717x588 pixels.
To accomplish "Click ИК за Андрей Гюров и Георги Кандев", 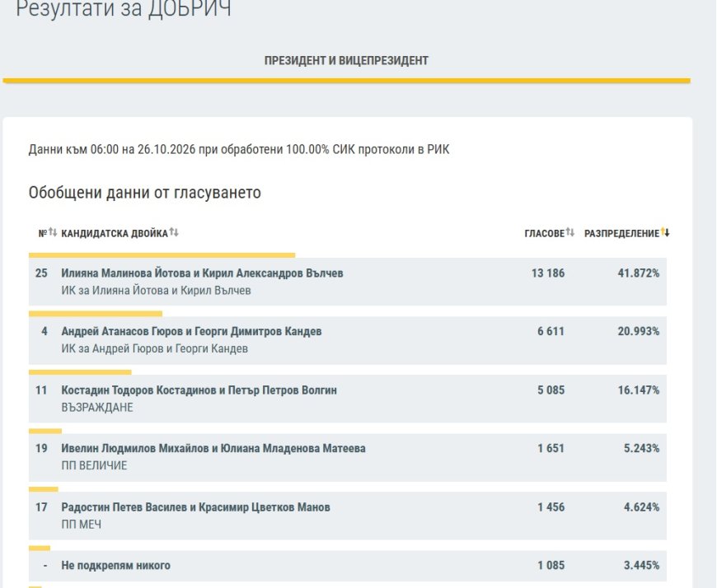I will (x=155, y=348).
